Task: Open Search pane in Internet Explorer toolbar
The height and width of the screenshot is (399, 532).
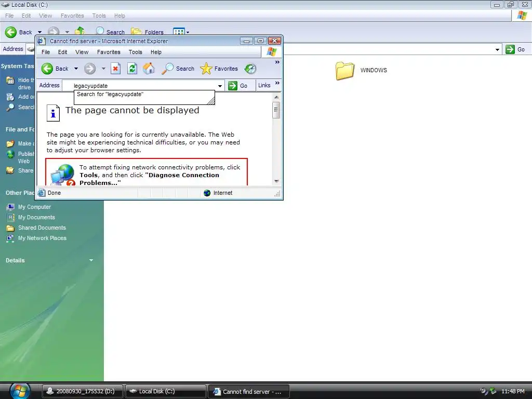Action: pyautogui.click(x=178, y=69)
